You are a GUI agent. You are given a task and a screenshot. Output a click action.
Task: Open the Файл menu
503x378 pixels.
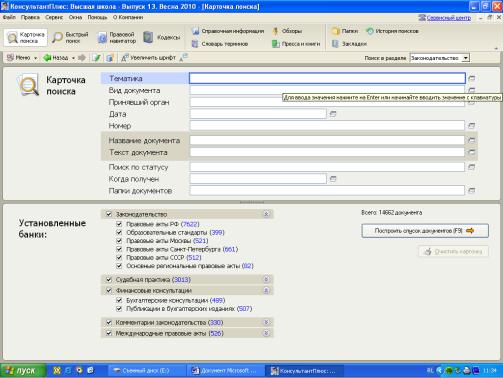[9, 17]
